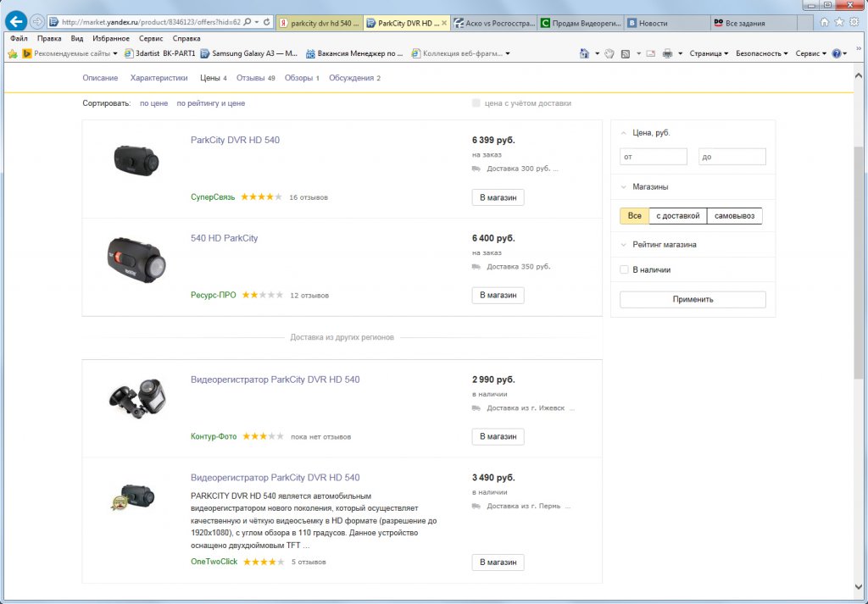
Task: Sort offers 'по рейтингу и цене'
Action: [211, 103]
